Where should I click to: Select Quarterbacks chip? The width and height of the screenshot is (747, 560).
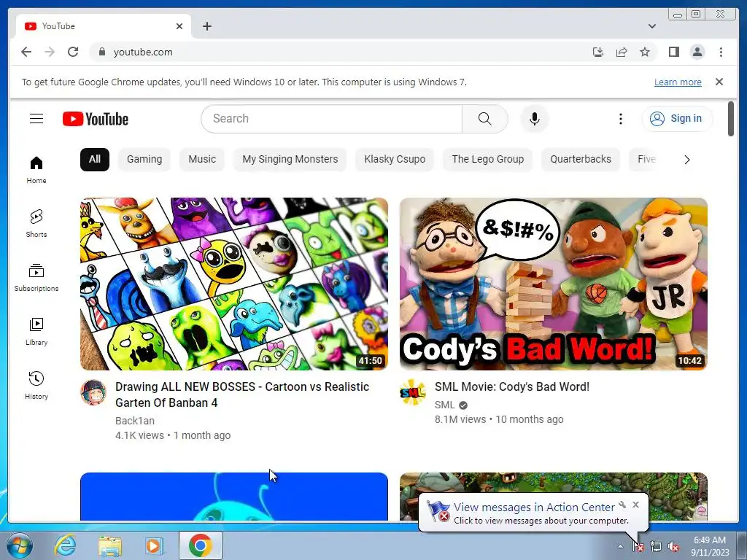pyautogui.click(x=581, y=159)
